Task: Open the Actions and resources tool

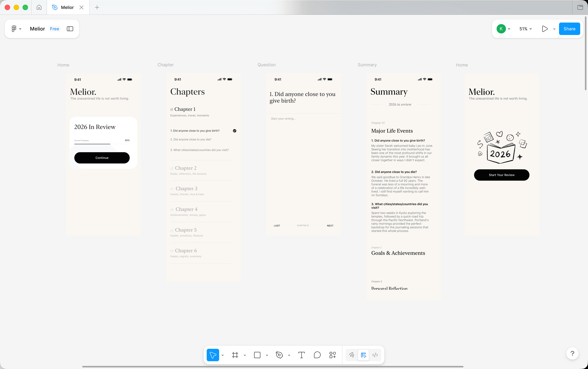Action: pyautogui.click(x=332, y=355)
